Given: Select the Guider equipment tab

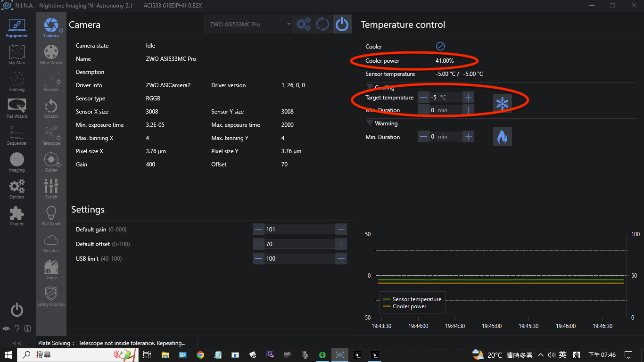Looking at the screenshot, I should 51,162.
